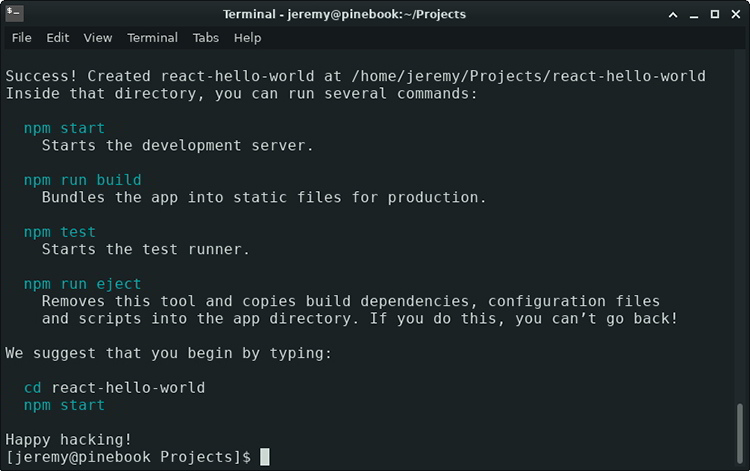Click the "cd react-hello-world" suggested command

114,388
